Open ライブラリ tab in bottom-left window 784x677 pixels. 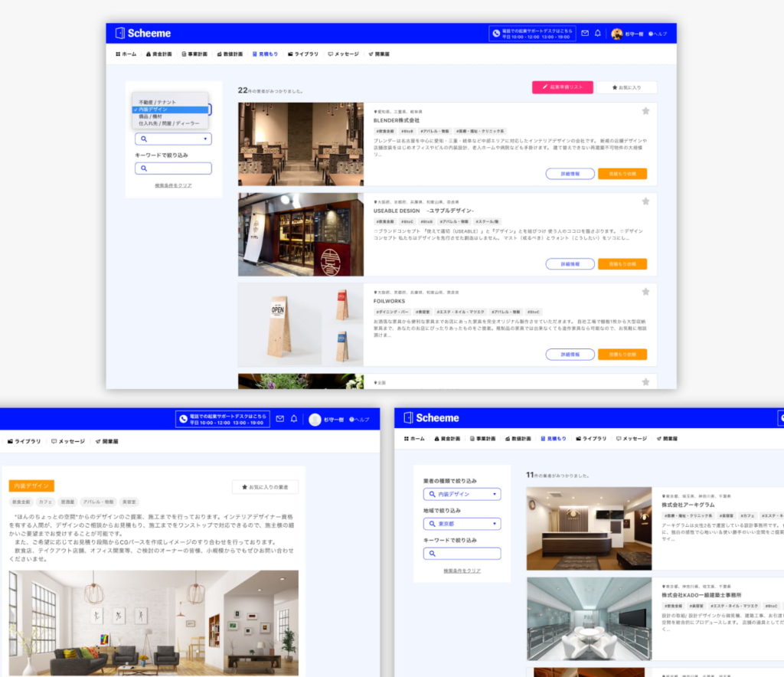coord(24,441)
